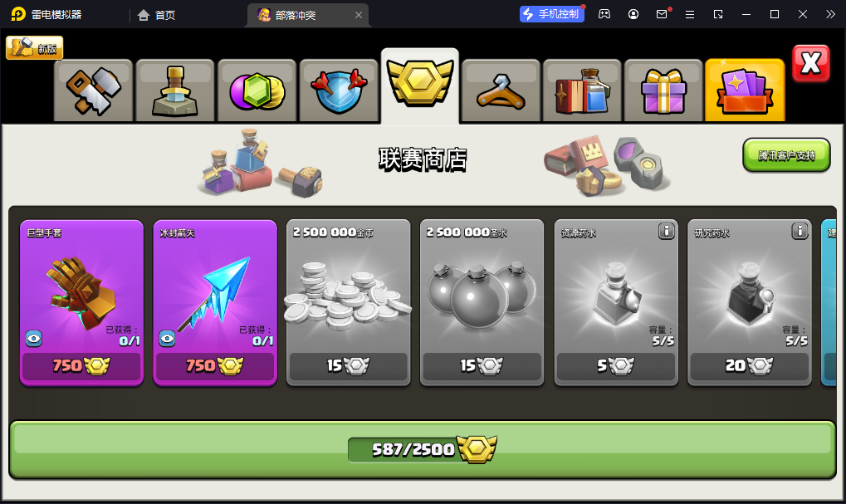The width and height of the screenshot is (846, 504).
Task: Open the sword pedestal shop tab
Action: pos(175,91)
